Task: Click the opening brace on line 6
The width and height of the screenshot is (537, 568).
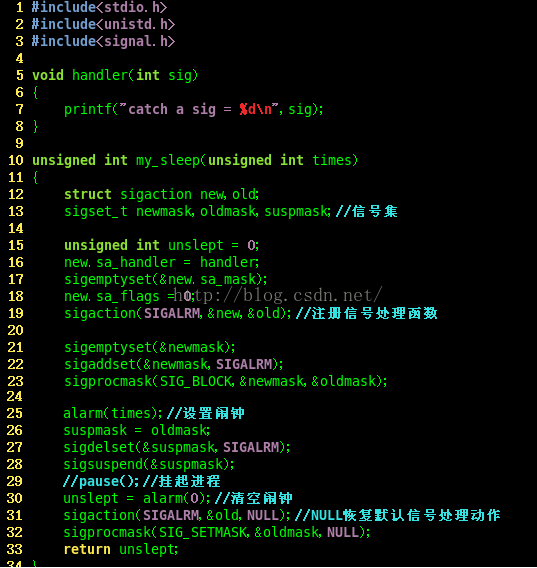Action: (35, 92)
